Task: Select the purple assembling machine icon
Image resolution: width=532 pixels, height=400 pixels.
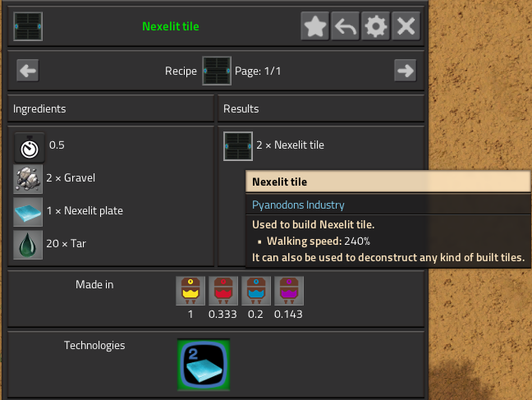Action: pos(289,291)
